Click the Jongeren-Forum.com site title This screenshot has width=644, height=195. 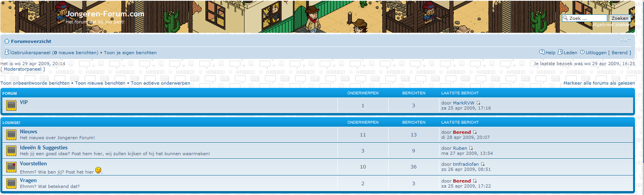(x=105, y=14)
